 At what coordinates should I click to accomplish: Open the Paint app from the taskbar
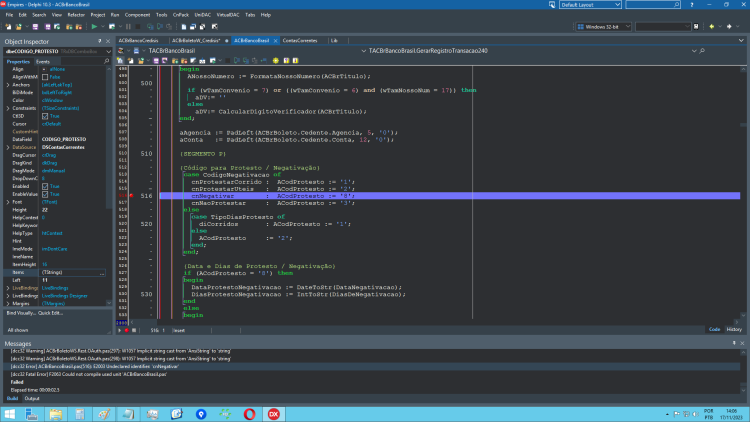click(x=104, y=414)
